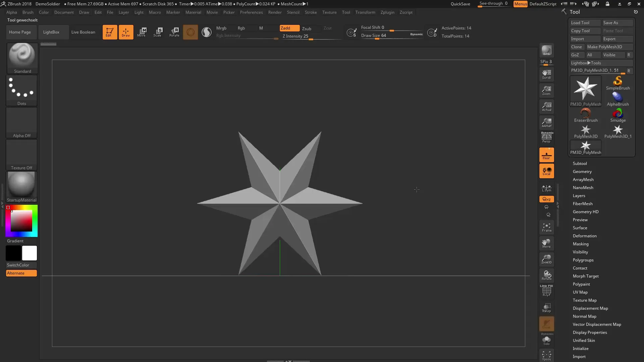Screen dimensions: 644x362
Task: Expand the ArrayMesh section
Action: tap(583, 180)
